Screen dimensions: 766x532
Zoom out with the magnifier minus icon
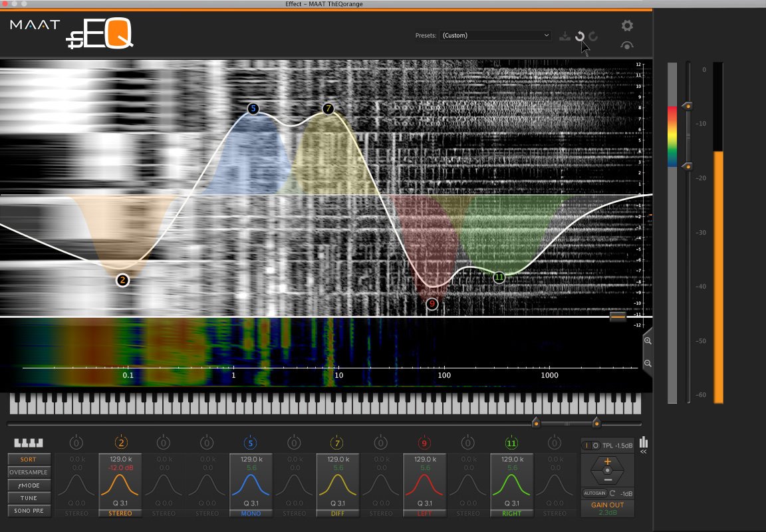tap(648, 364)
